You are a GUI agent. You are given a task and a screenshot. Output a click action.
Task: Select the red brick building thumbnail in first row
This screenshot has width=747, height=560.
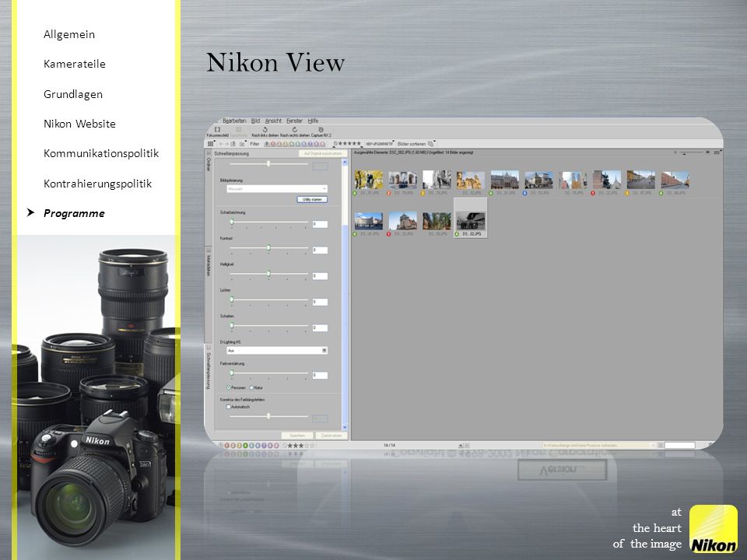[x=675, y=180]
